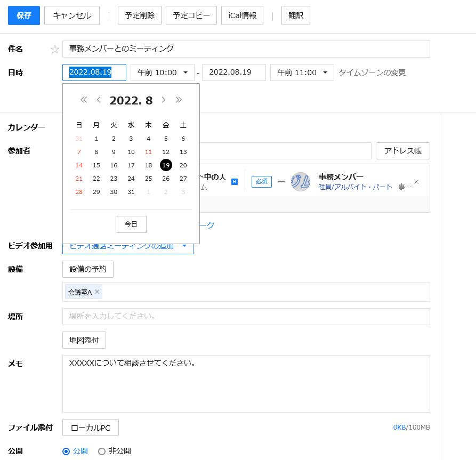Select the 非公開 radio button
The height and width of the screenshot is (460, 476).
(102, 451)
